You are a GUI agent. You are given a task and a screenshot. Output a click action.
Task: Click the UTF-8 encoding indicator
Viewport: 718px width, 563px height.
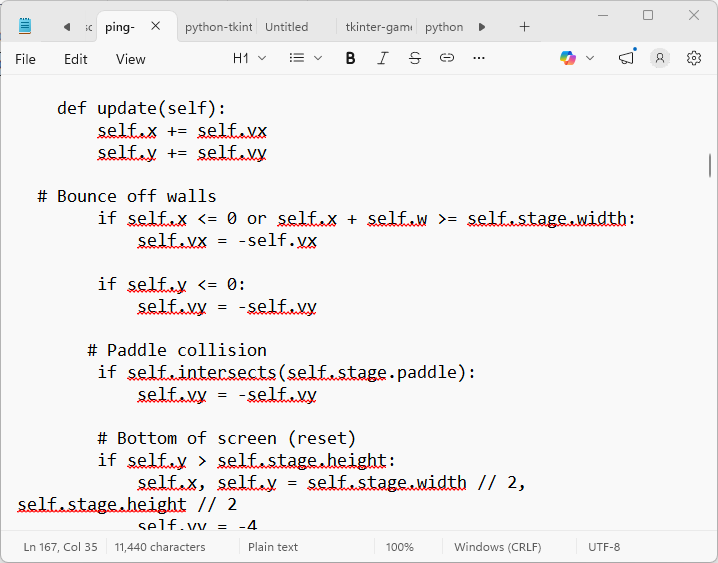tap(604, 547)
